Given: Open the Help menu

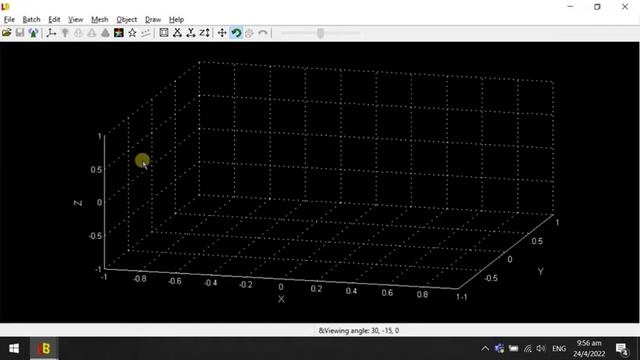Looking at the screenshot, I should (x=176, y=20).
